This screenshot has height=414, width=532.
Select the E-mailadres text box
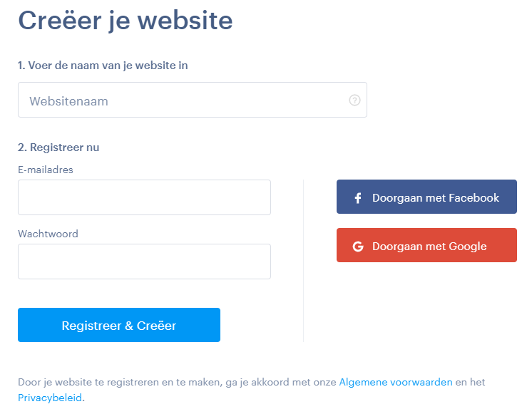144,197
